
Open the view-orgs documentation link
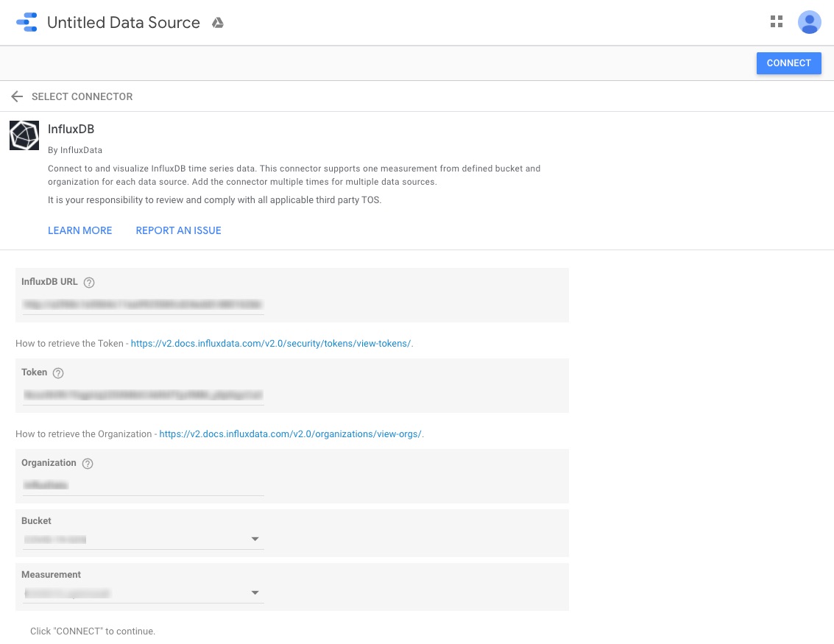click(x=291, y=434)
